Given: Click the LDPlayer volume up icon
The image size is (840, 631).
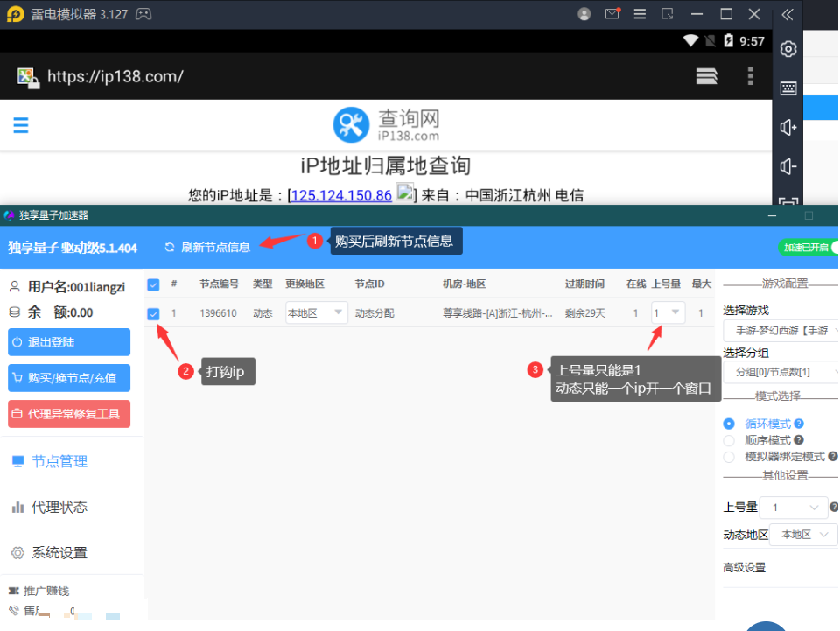Looking at the screenshot, I should 788,128.
